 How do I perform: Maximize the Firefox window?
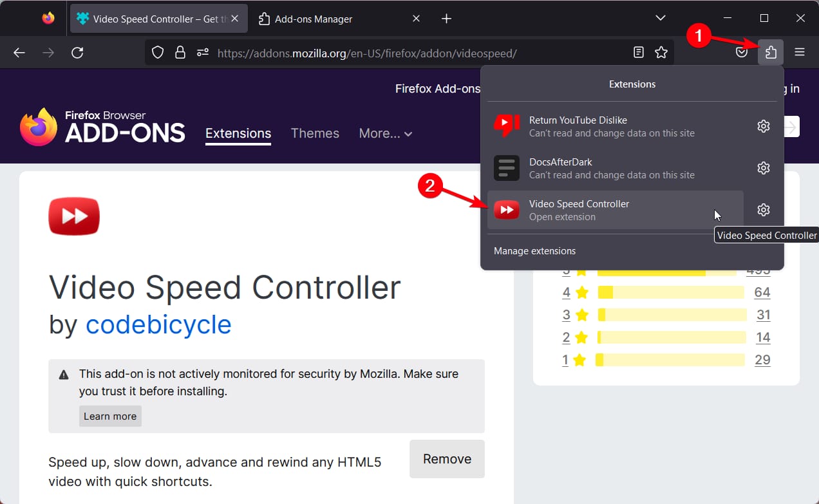coord(764,18)
